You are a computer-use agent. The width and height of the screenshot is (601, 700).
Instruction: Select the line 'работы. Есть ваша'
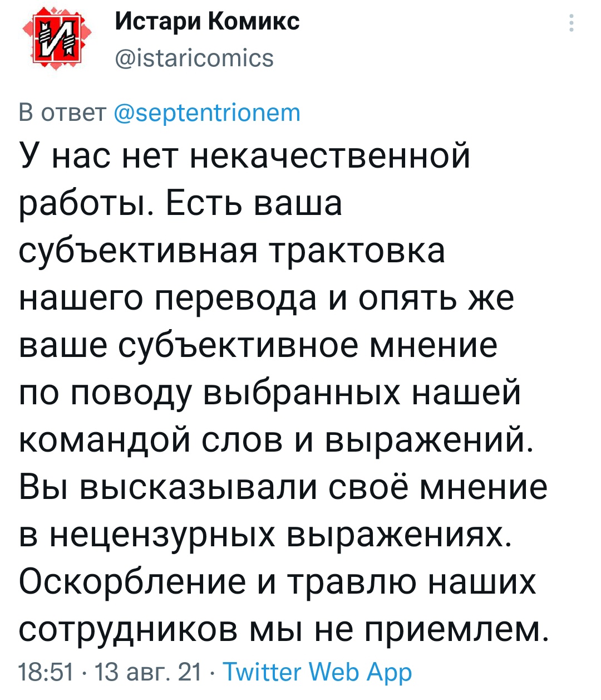tap(180, 203)
